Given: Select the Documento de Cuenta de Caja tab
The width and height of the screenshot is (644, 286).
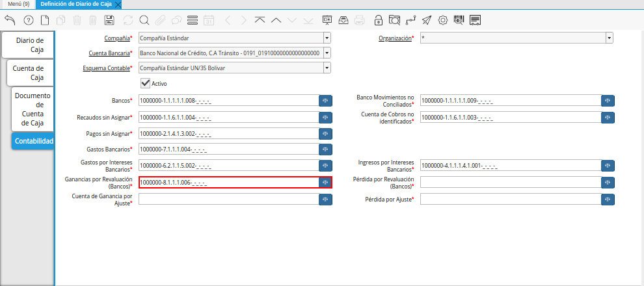Looking at the screenshot, I should 33,109.
